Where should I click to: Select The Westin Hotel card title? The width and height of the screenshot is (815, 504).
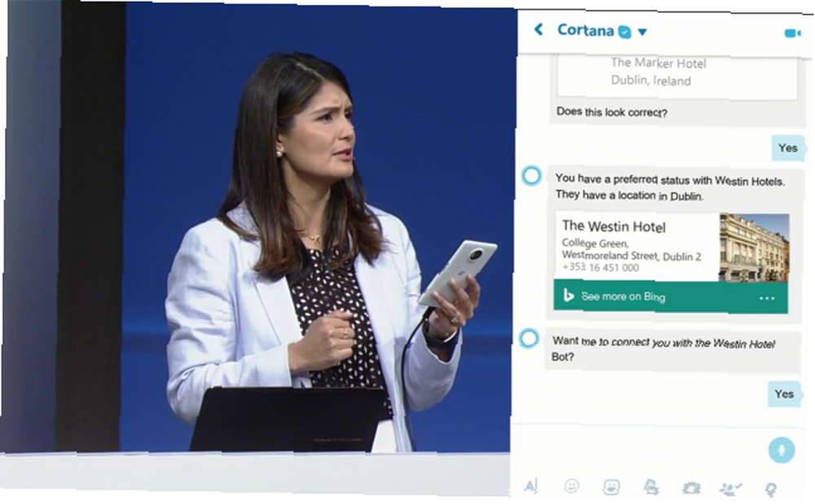[614, 226]
